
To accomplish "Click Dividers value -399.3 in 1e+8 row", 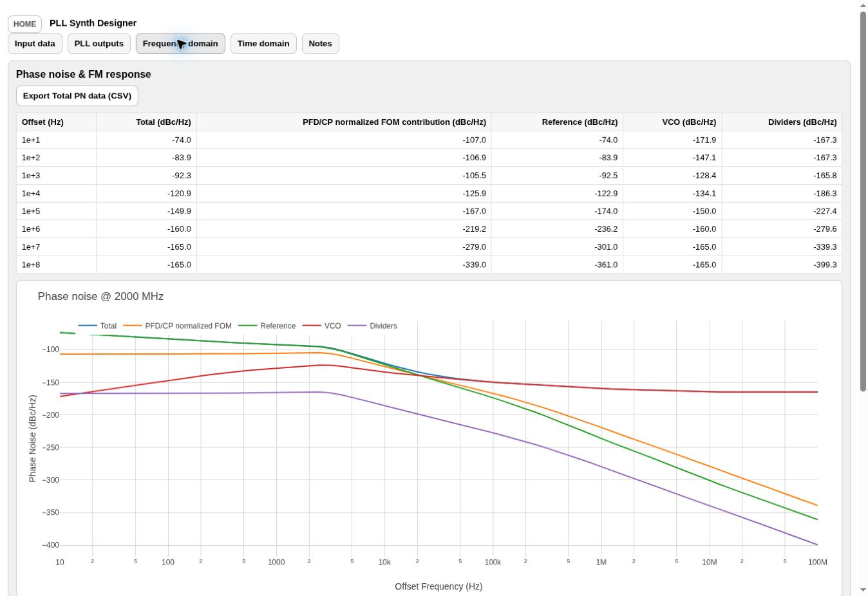I will point(782,265).
